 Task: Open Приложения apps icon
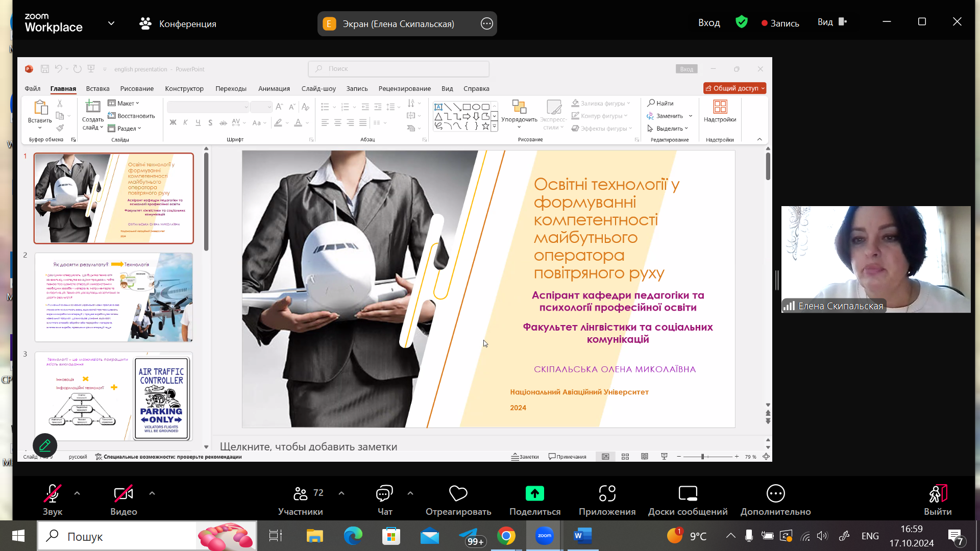[607, 493]
